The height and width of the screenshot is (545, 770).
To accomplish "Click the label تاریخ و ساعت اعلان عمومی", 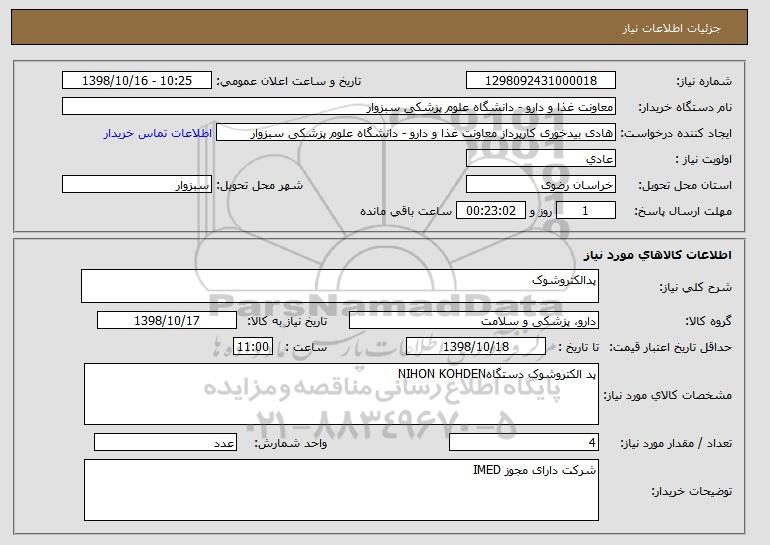I will [289, 82].
